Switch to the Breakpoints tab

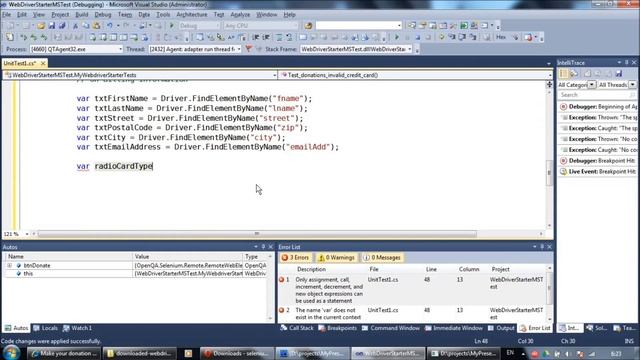[x=338, y=328]
